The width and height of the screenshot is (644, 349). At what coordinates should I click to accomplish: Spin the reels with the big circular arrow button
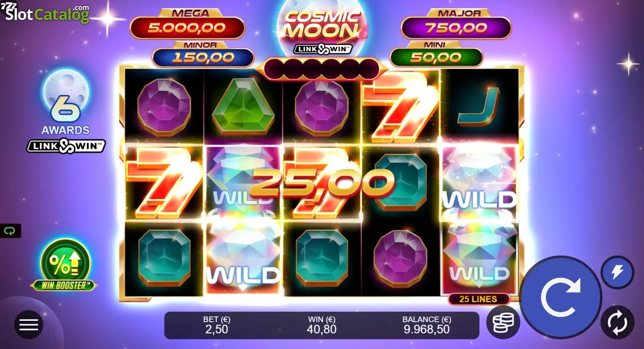tap(560, 297)
